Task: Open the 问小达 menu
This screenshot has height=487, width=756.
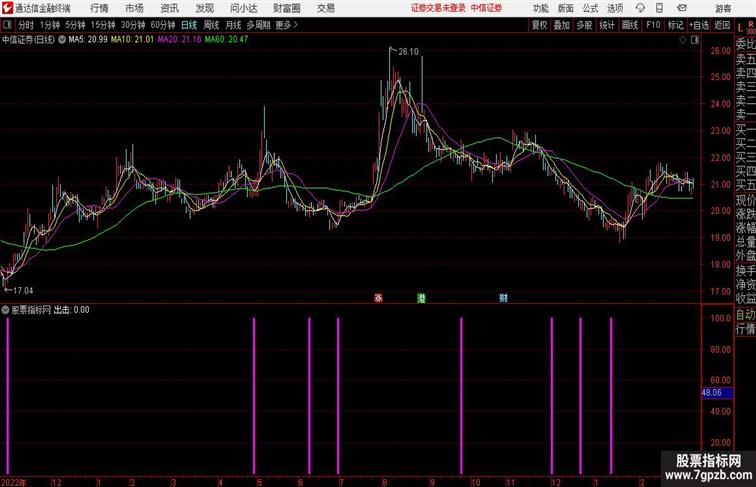Action: (243, 8)
